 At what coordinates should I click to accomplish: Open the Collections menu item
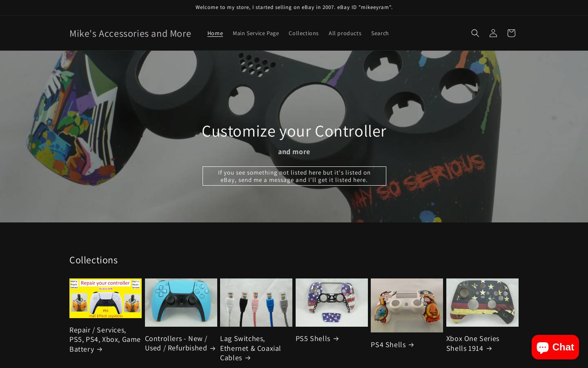(x=303, y=33)
